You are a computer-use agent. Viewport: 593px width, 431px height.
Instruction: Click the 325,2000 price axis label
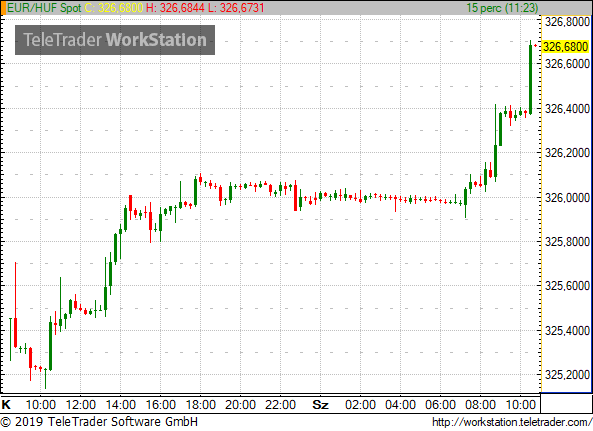(x=567, y=375)
